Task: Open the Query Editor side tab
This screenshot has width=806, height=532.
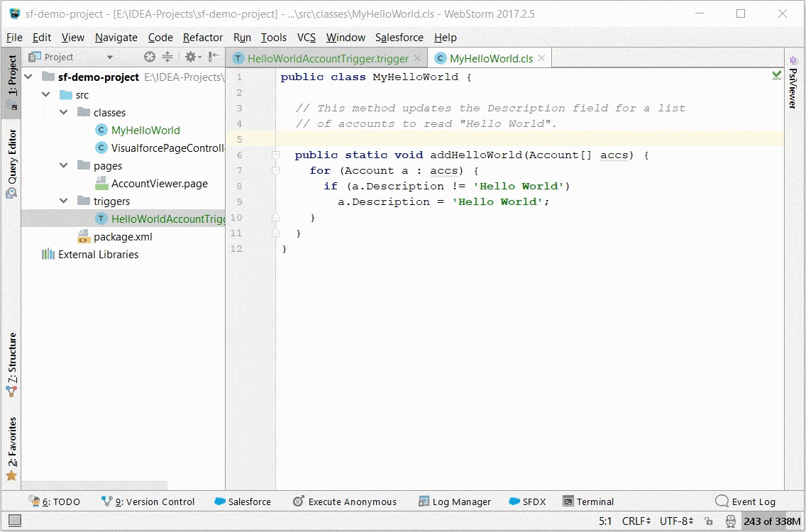Action: coord(11,163)
